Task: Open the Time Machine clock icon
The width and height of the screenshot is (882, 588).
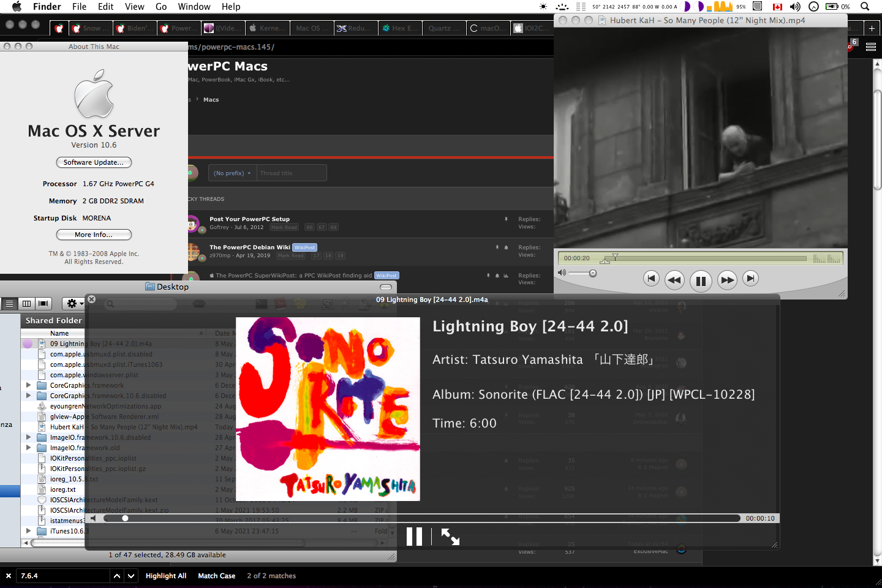Action: coord(813,7)
